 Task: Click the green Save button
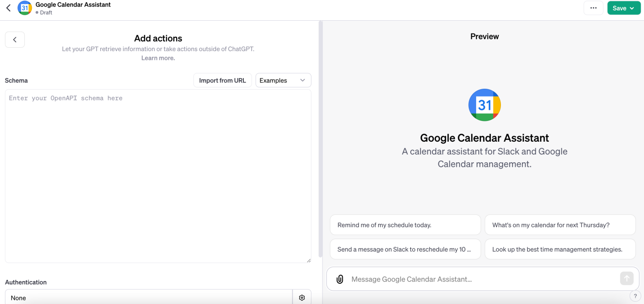click(624, 8)
